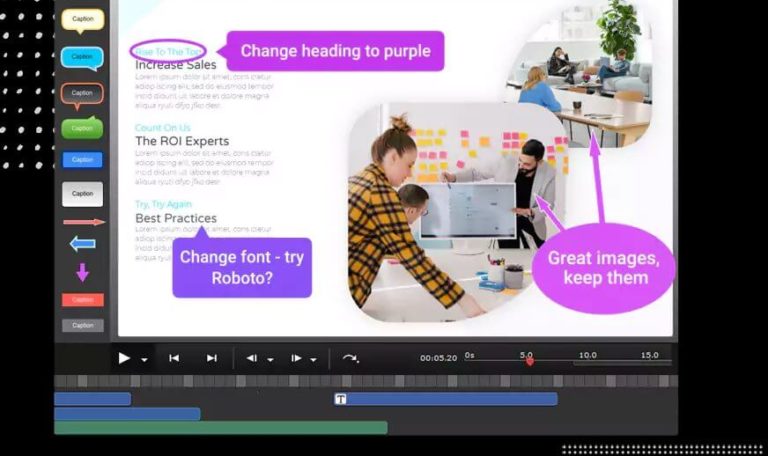
Task: Select the purple down arrow annotation
Action: 82,272
